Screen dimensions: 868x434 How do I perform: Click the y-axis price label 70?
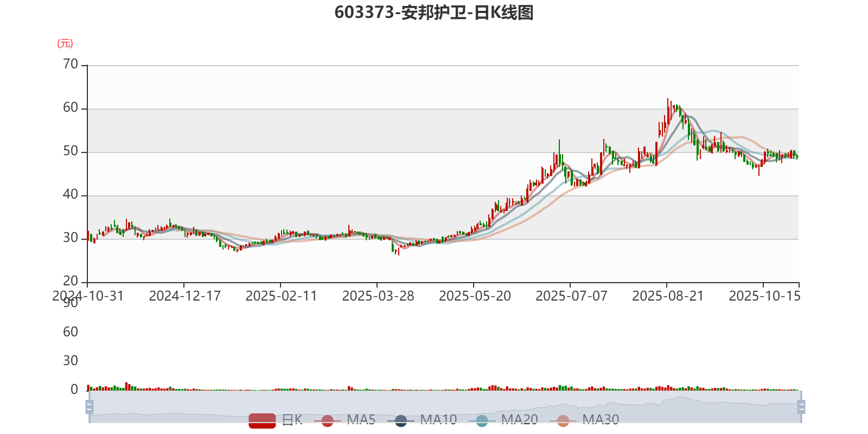[x=71, y=65]
